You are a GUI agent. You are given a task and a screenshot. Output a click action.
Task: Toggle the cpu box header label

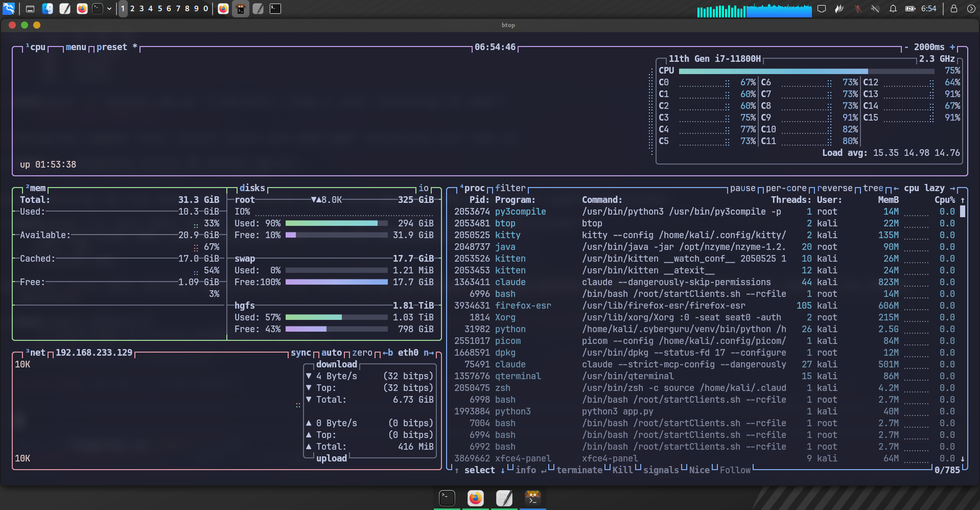(36, 47)
